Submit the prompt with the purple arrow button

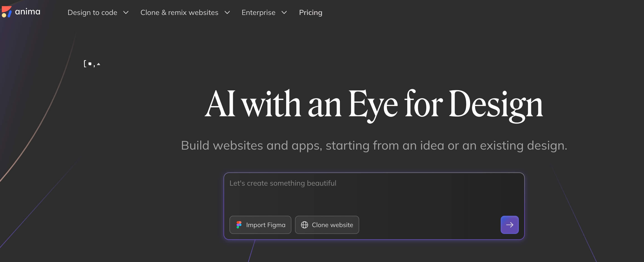click(x=509, y=225)
